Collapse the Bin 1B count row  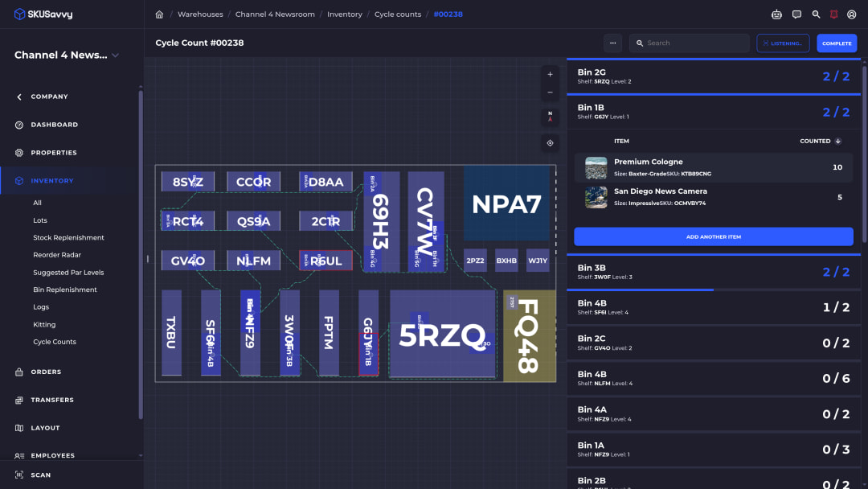(714, 112)
